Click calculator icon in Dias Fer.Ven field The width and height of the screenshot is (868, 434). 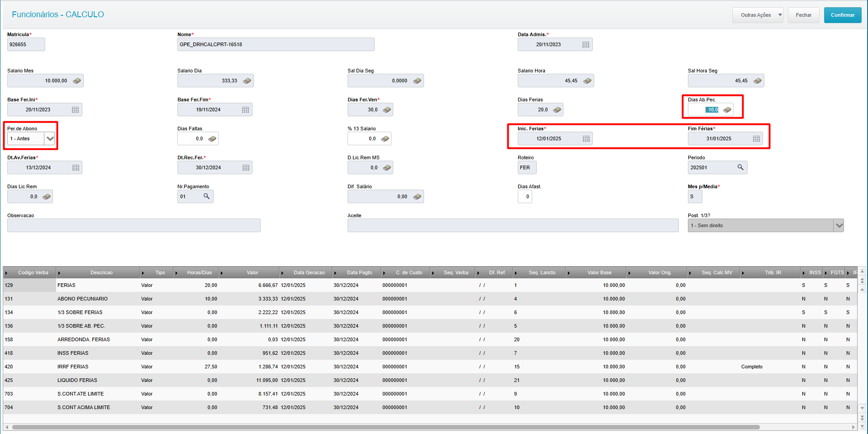pos(387,110)
